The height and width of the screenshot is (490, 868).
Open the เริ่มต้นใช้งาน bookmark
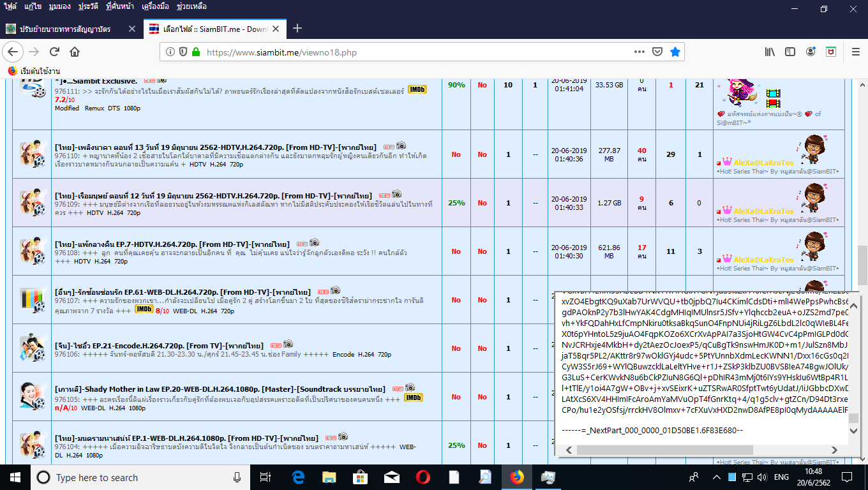tap(33, 71)
